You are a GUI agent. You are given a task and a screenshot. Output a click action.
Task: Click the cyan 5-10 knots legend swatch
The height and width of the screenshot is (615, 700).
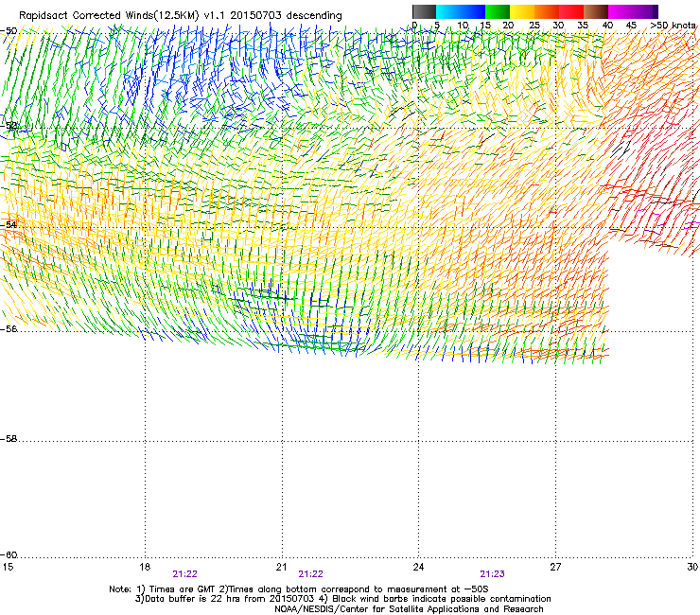pyautogui.click(x=448, y=11)
